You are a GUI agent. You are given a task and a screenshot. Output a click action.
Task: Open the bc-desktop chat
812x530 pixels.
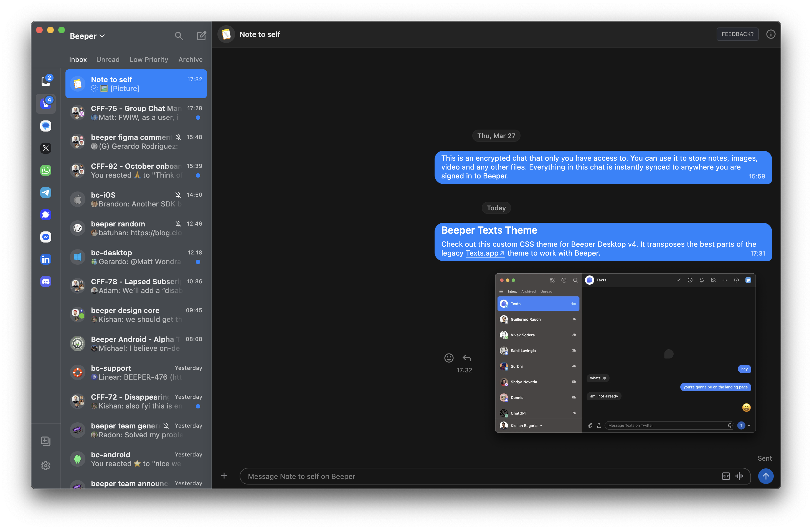136,257
